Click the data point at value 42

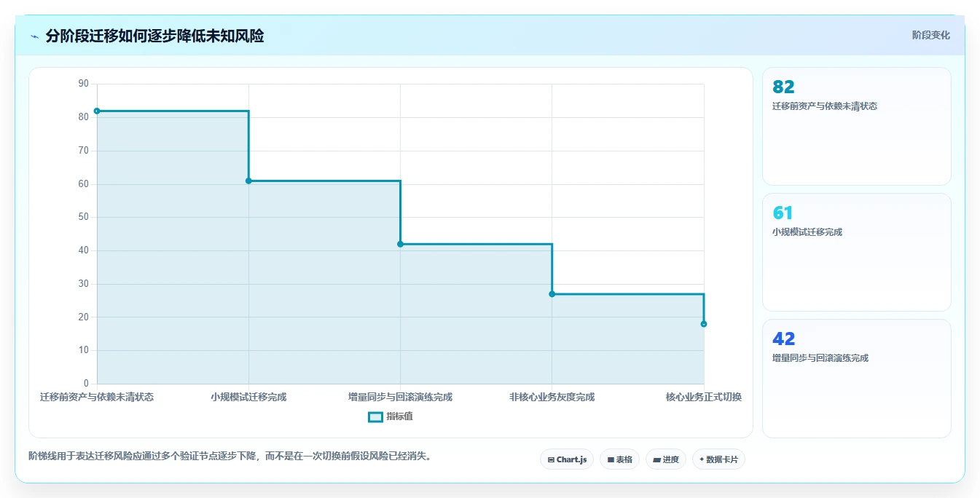point(400,244)
